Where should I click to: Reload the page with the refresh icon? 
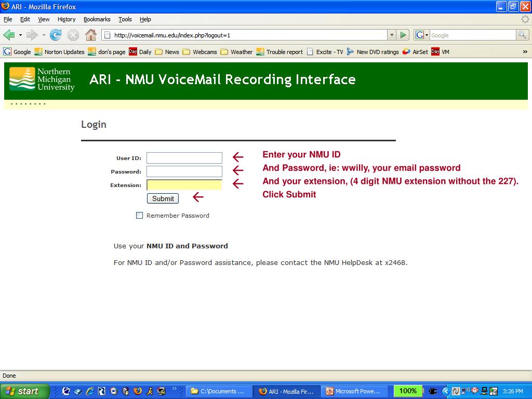55,35
